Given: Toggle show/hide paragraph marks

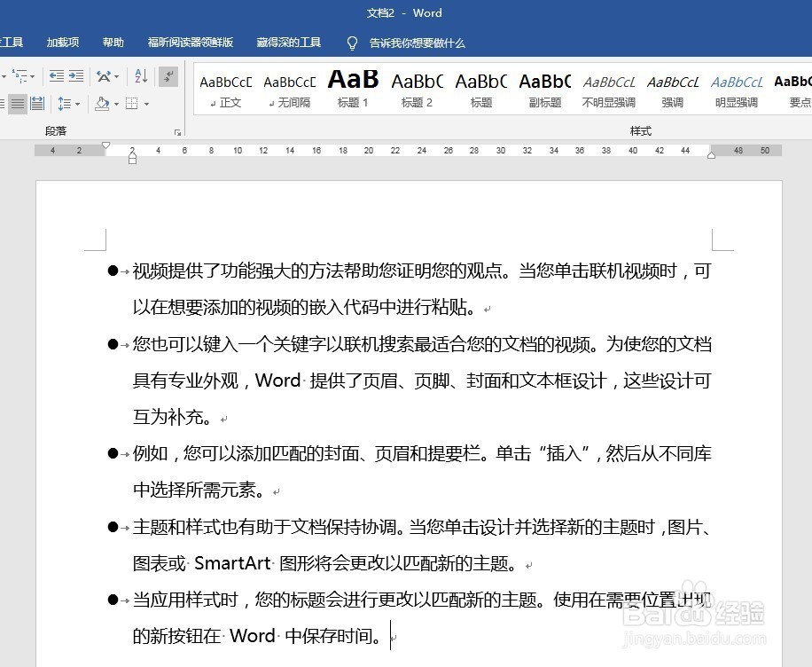Looking at the screenshot, I should coord(168,76).
